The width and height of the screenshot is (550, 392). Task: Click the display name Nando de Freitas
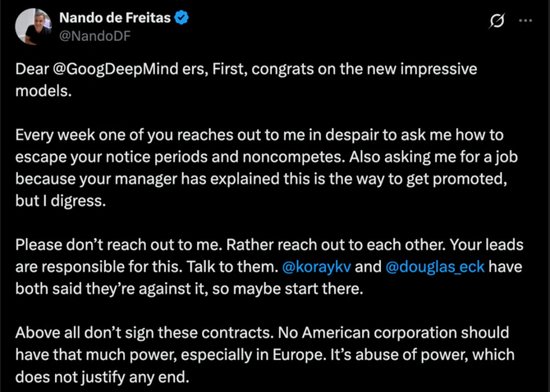pos(115,17)
